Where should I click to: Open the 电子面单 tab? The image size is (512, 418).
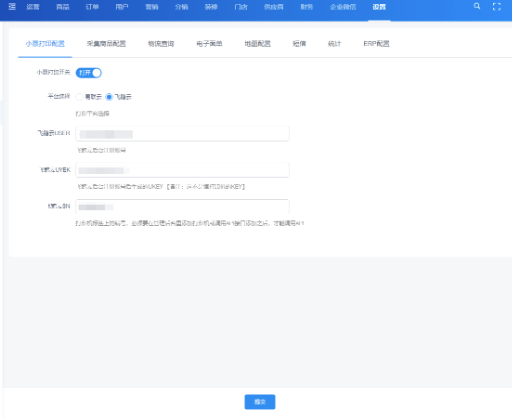coord(209,44)
